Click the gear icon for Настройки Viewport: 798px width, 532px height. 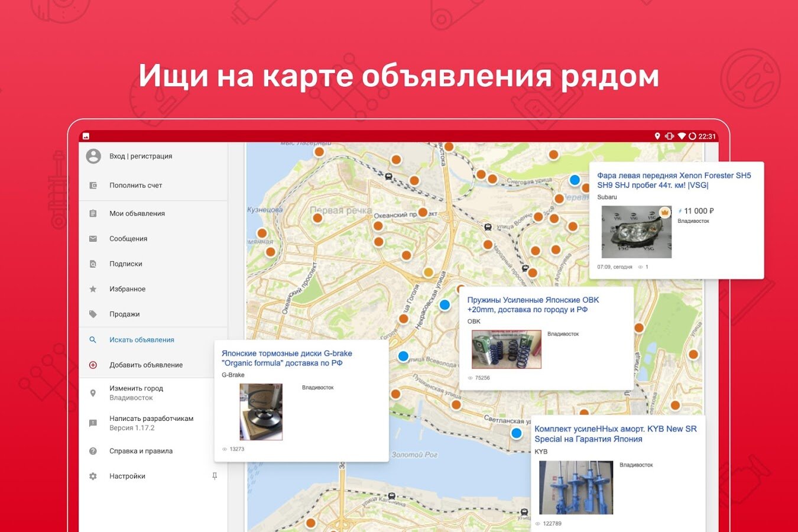(x=93, y=476)
